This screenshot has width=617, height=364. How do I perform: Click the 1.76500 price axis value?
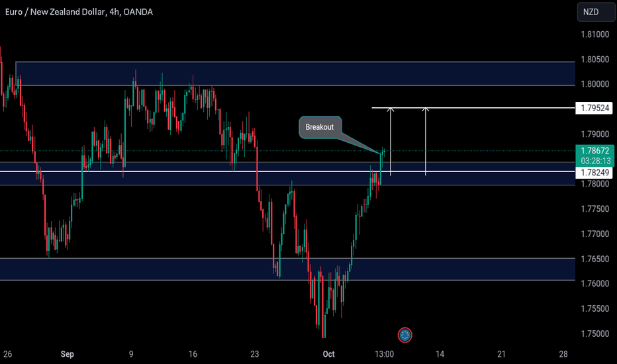pos(594,259)
